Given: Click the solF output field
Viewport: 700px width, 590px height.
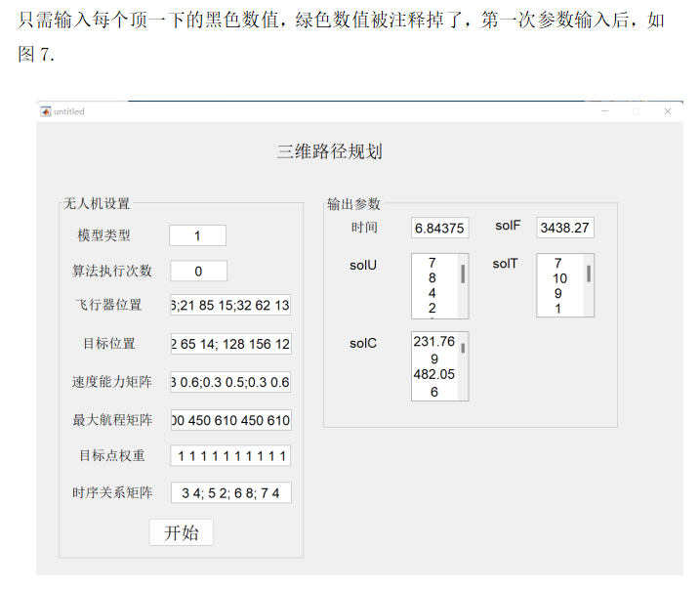Looking at the screenshot, I should [564, 228].
